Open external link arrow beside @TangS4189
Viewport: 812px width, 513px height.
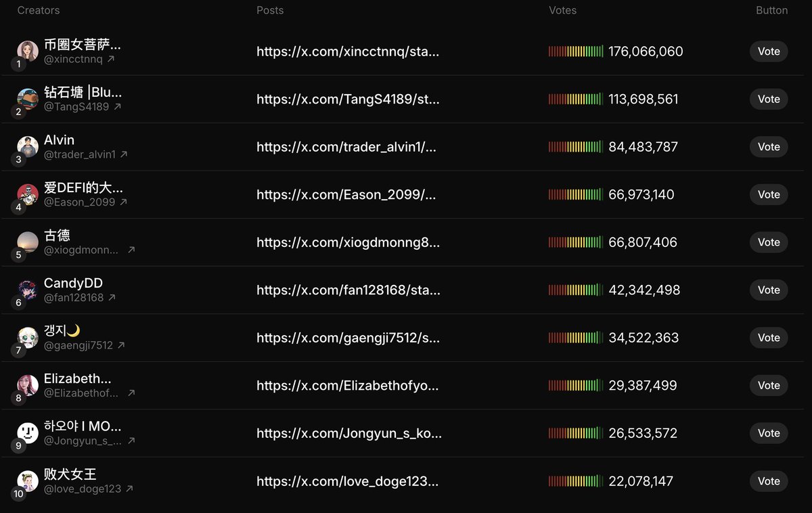tap(117, 107)
